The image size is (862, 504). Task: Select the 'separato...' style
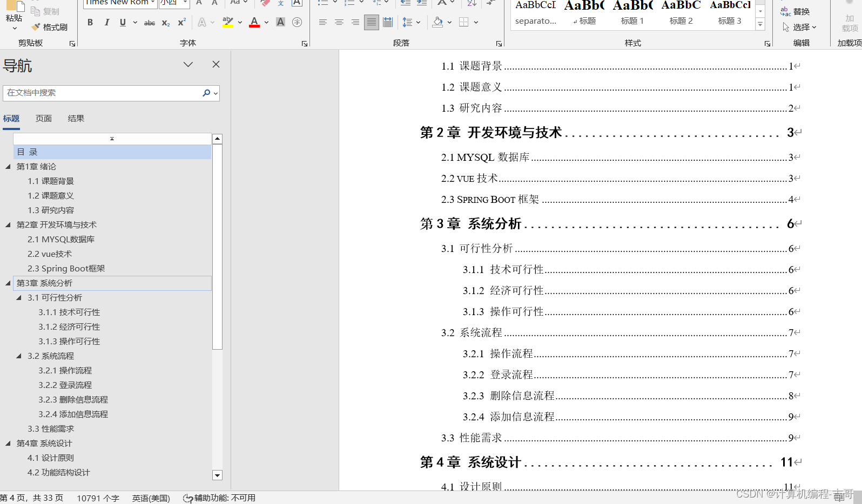tap(535, 13)
